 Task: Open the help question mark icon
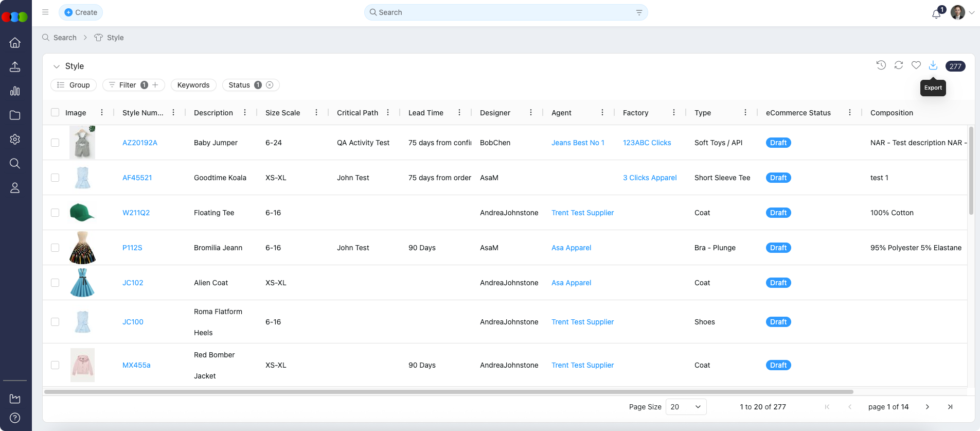point(15,418)
